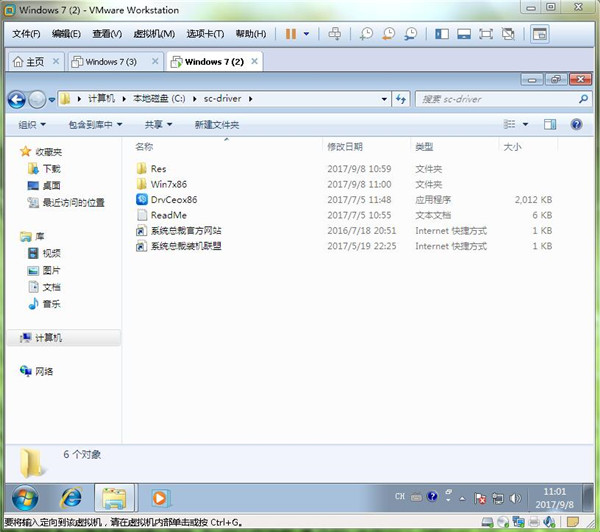Pause the virtual machine from VMware toolbar
600x532 pixels.
(291, 34)
